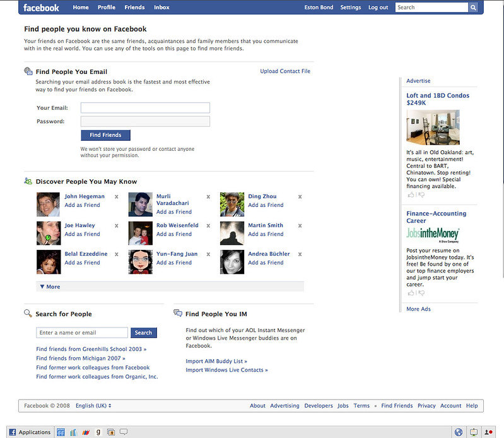Click Developers link in footer
The height and width of the screenshot is (438, 504).
tap(319, 406)
